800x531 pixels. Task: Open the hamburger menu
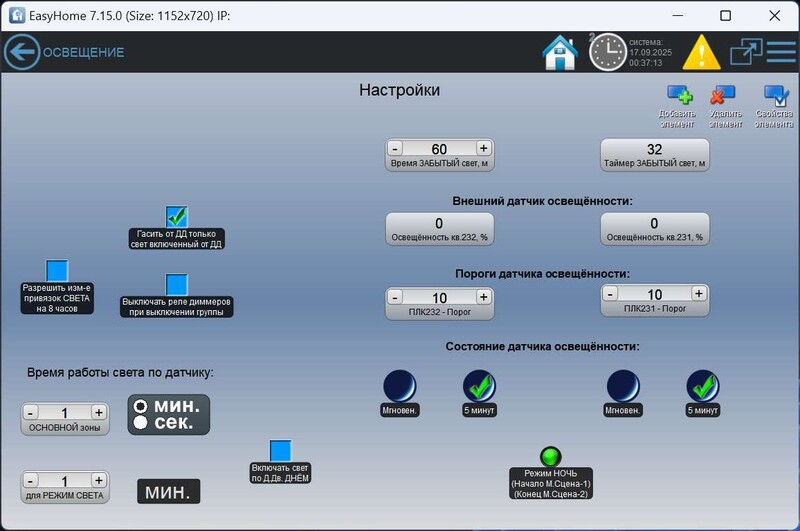[781, 52]
